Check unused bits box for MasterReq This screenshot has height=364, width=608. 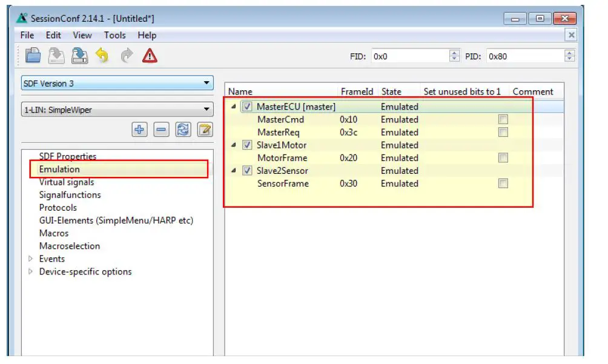[x=503, y=132]
